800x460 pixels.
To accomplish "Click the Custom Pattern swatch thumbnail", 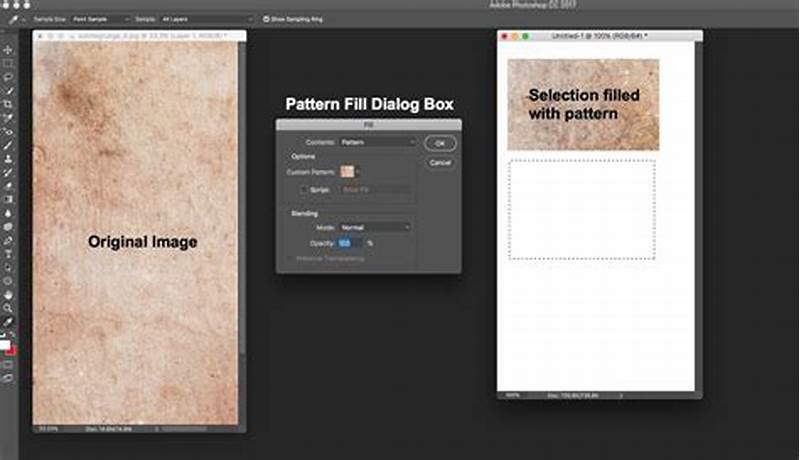I will pos(347,172).
